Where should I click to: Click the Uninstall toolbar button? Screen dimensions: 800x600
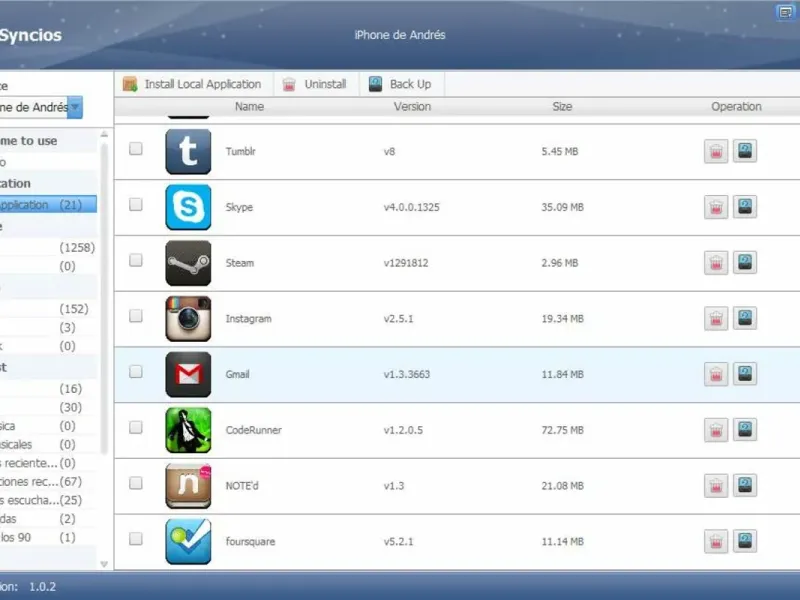(x=315, y=84)
